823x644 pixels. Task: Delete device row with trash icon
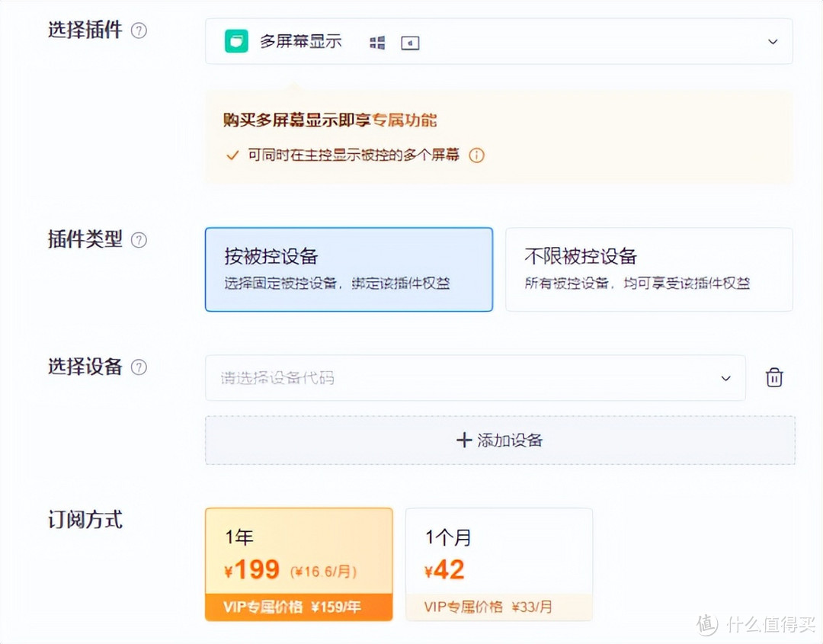click(774, 377)
